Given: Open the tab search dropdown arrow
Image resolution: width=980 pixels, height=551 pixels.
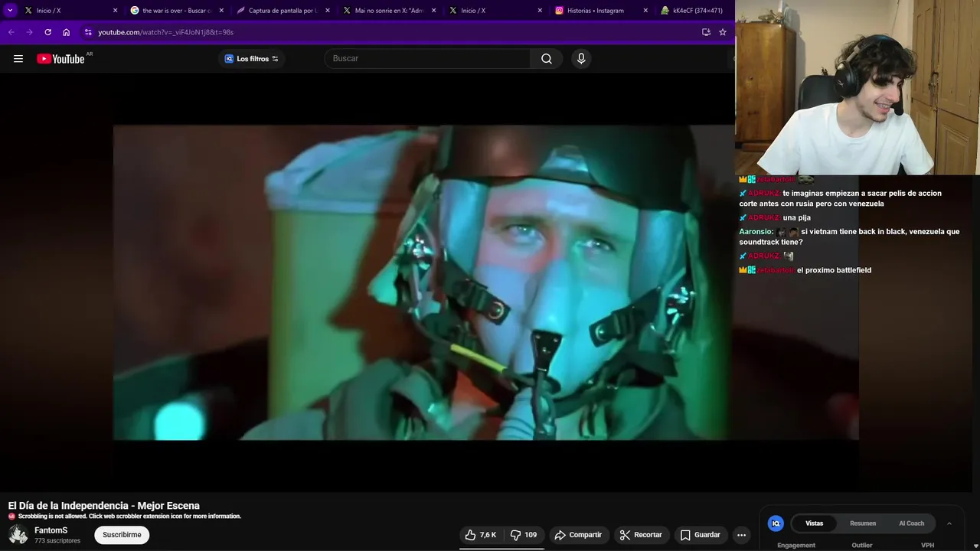Looking at the screenshot, I should (10, 11).
